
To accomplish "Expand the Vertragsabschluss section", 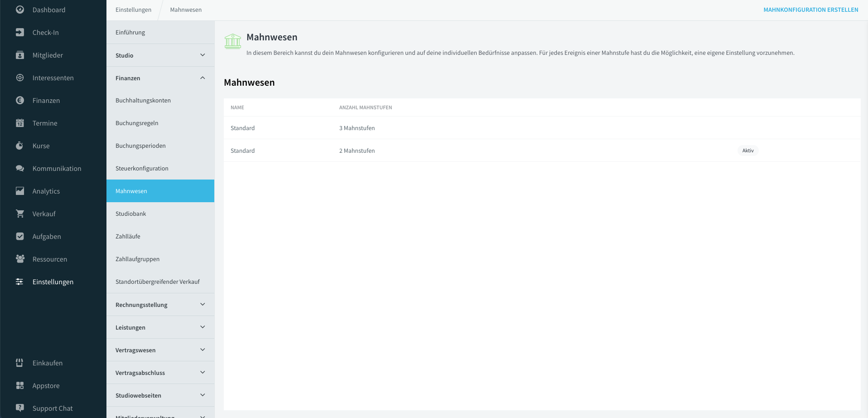I will coord(160,373).
